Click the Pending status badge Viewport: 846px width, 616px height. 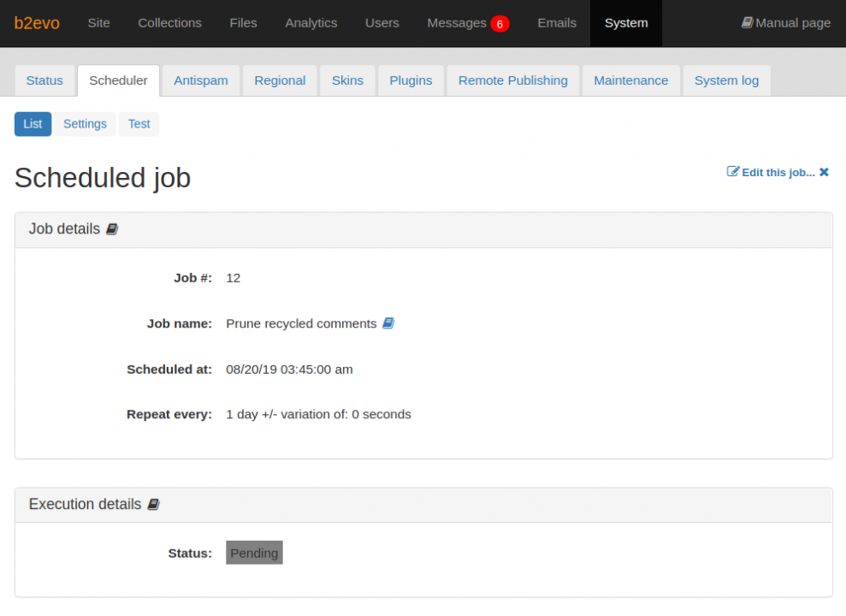[254, 553]
